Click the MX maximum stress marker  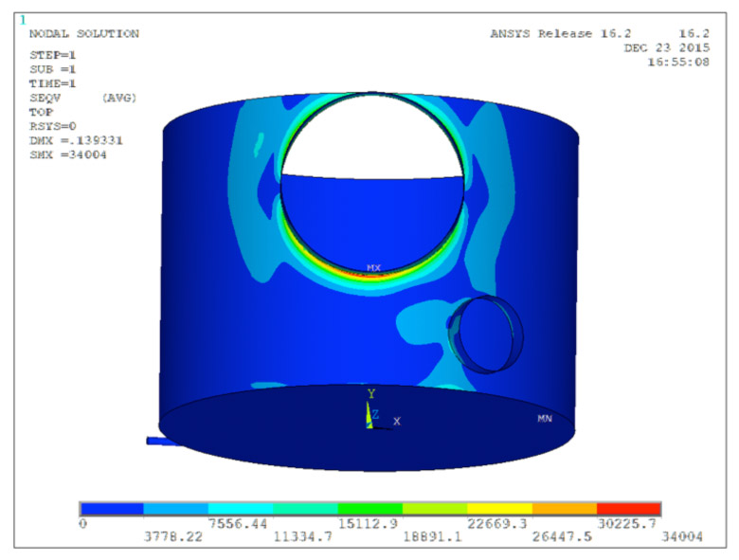[x=373, y=268]
